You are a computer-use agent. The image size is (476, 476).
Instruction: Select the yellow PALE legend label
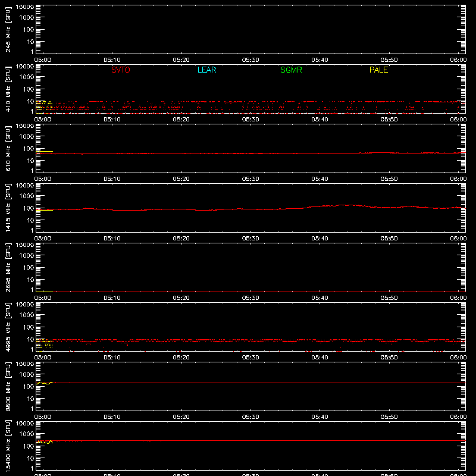(x=378, y=70)
